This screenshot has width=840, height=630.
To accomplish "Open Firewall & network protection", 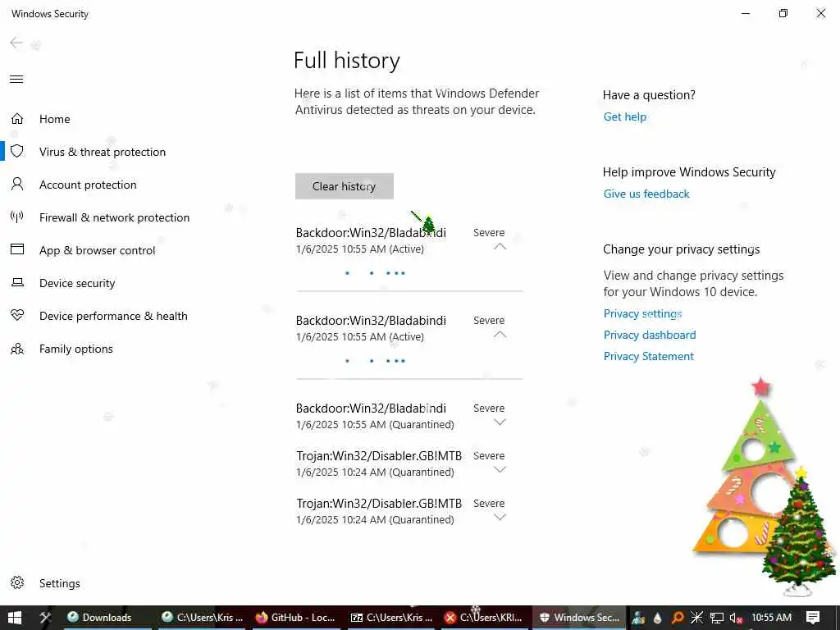I will pyautogui.click(x=114, y=217).
